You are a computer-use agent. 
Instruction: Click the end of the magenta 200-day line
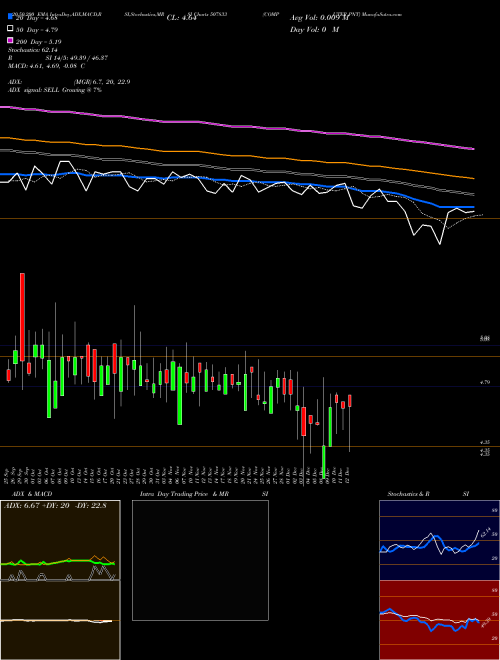[473, 149]
